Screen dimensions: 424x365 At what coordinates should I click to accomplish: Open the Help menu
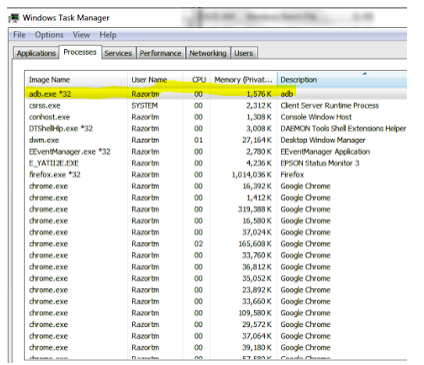(108, 35)
